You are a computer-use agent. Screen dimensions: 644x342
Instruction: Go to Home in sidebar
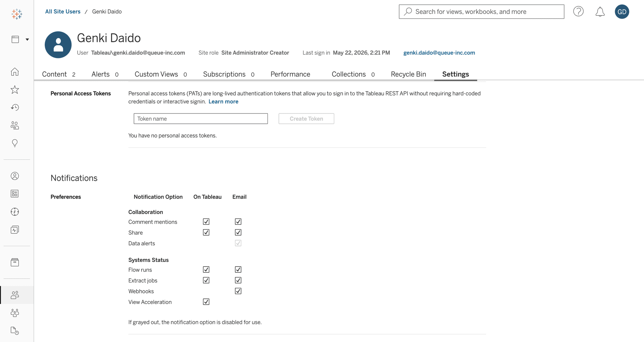click(15, 72)
